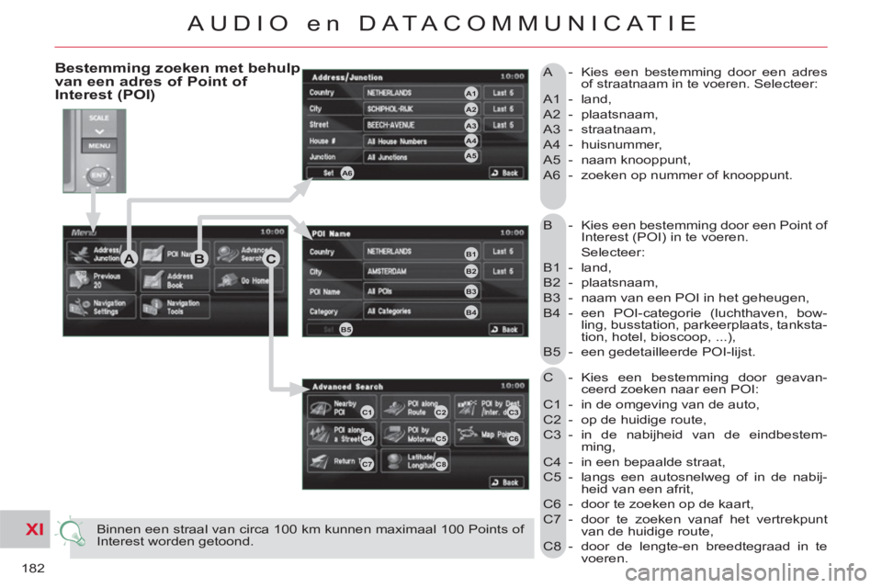Click the heading 'AUDIO en DATACOMMUNICATIE'
The image size is (882, 588).
442,23
